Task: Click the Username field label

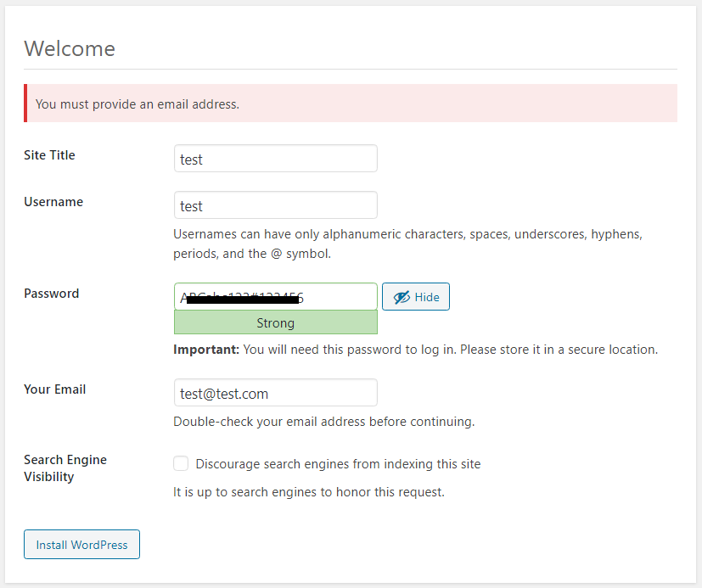Action: (x=53, y=202)
